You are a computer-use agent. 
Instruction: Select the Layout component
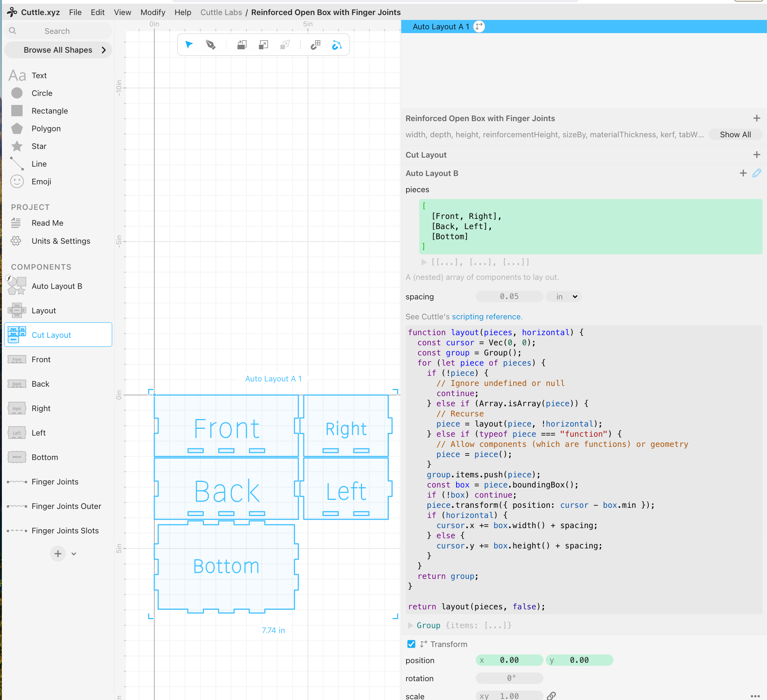coord(58,311)
